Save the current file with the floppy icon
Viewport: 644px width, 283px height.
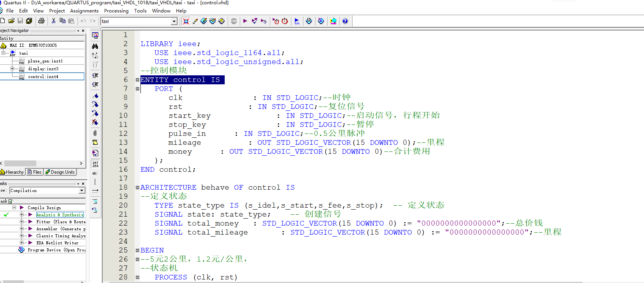(20, 21)
